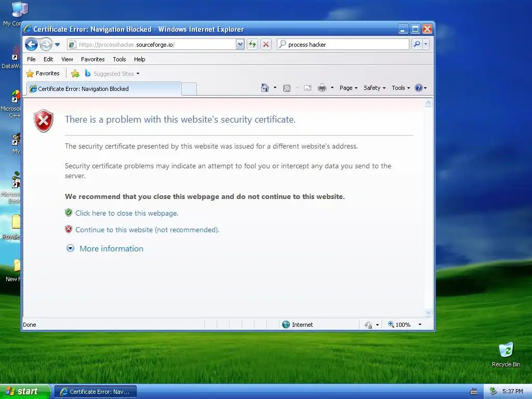
Task: Click 'Continue to this website (not recommended)'
Action: pyautogui.click(x=147, y=230)
